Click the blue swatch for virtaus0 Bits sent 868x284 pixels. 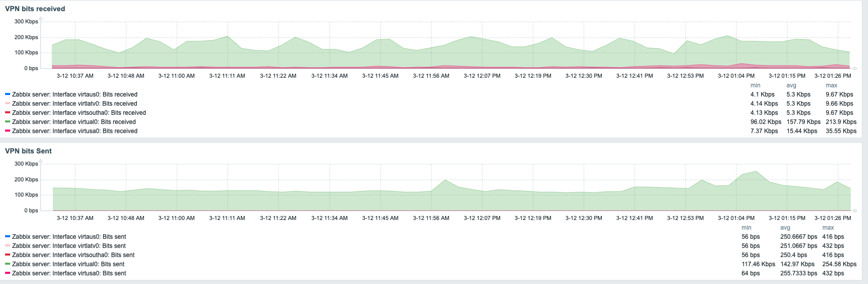8,236
